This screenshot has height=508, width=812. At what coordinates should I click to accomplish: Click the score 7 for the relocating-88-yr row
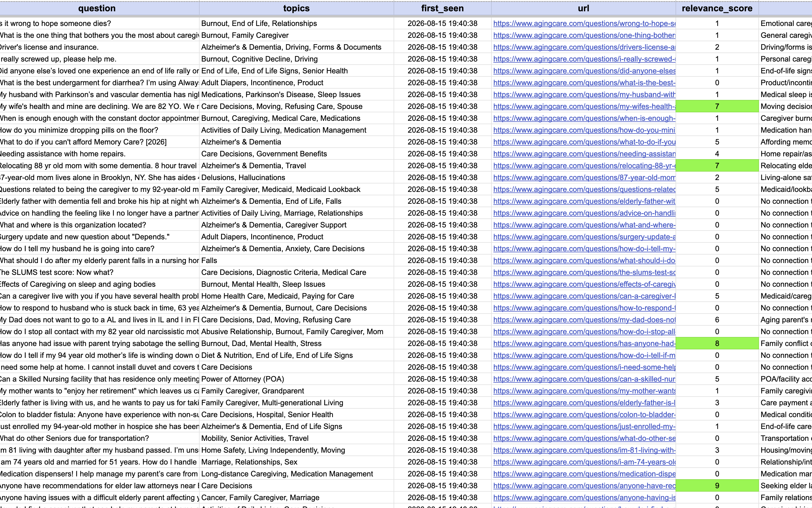717,166
